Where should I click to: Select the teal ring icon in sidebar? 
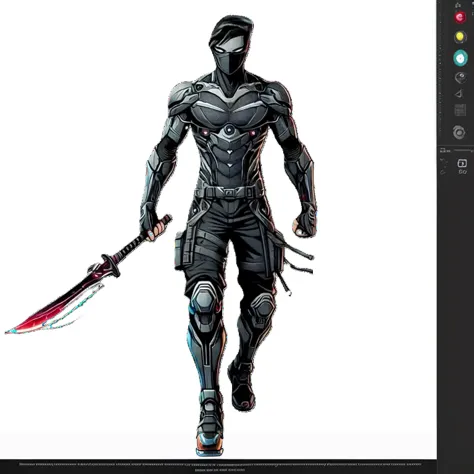click(x=460, y=58)
